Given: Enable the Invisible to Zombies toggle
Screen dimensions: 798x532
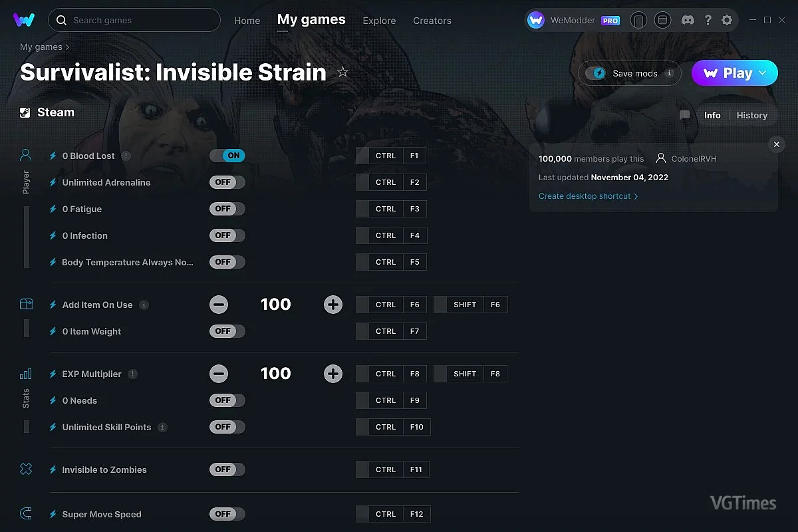Looking at the screenshot, I should click(227, 469).
